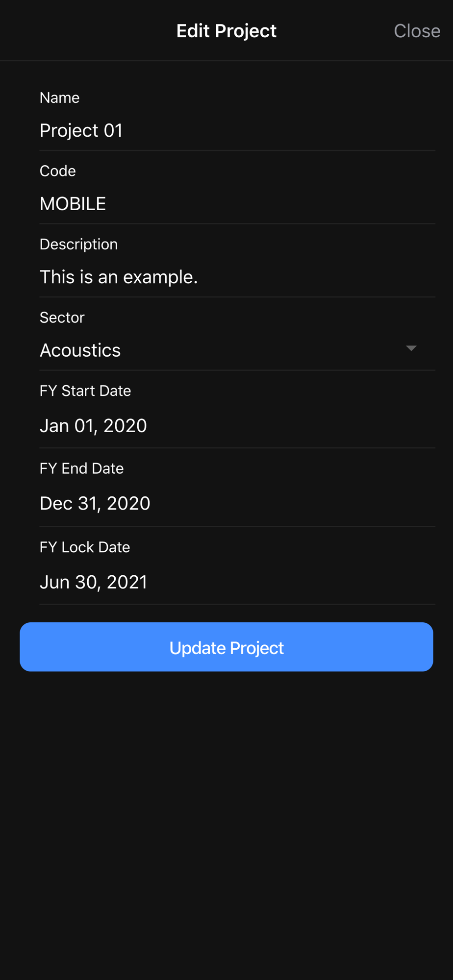Tap the Description field label
The image size is (453, 980).
pyautogui.click(x=79, y=244)
